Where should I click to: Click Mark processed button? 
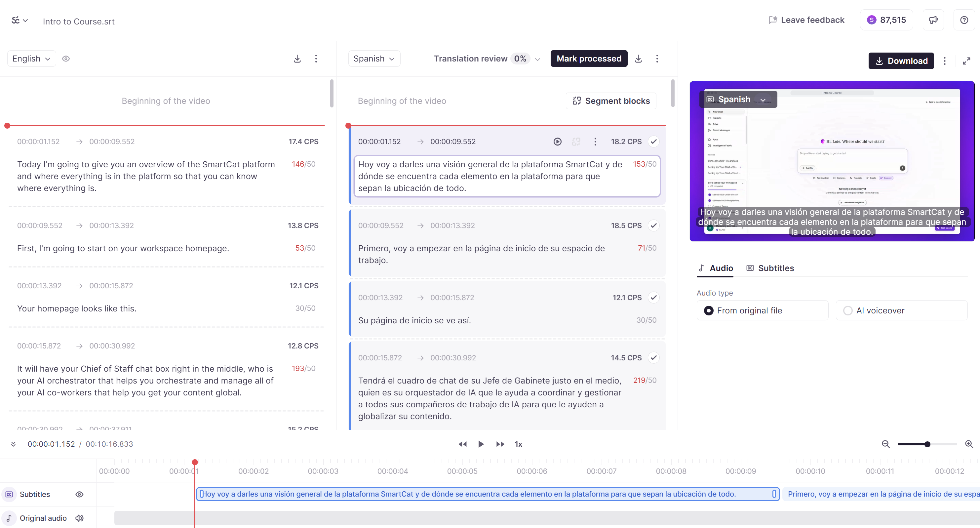coord(589,59)
